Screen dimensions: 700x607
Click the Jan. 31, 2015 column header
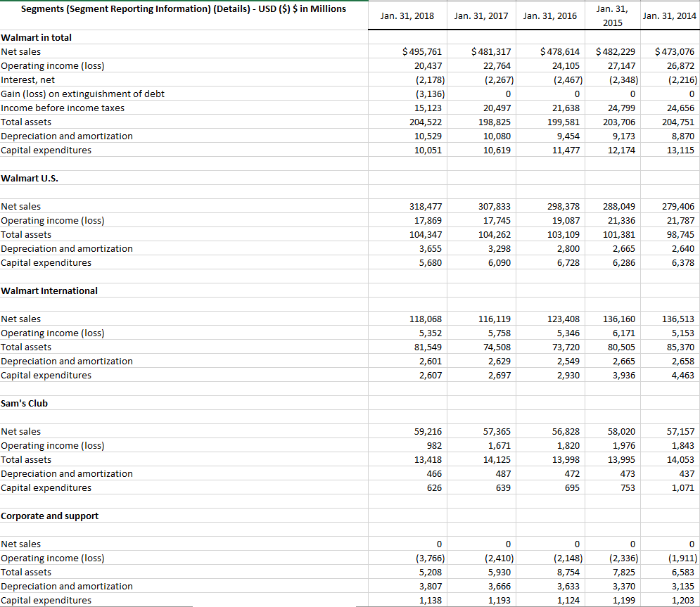tap(611, 15)
